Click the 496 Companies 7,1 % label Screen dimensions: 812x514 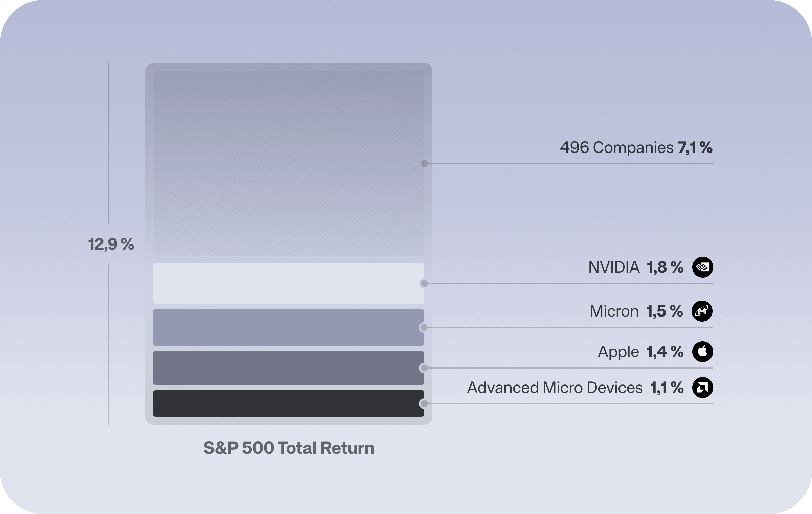point(636,148)
